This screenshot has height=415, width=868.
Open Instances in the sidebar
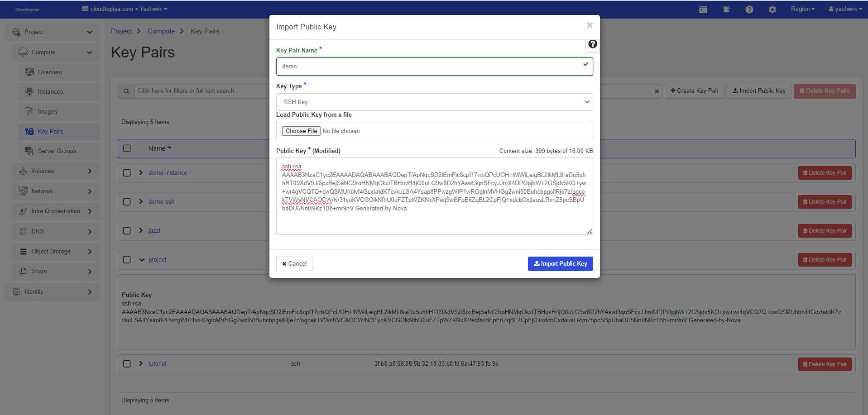[50, 92]
